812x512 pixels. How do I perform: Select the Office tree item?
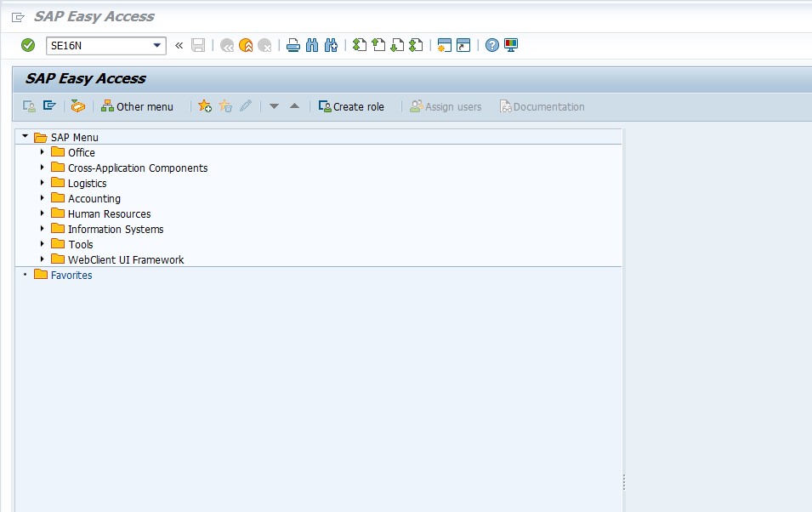pos(82,153)
